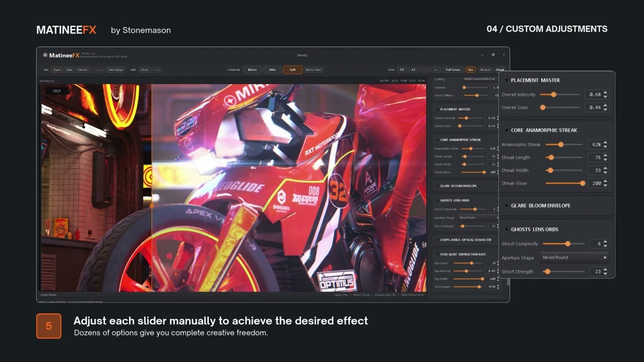
Task: Enter Full Screen view
Action: (x=453, y=70)
